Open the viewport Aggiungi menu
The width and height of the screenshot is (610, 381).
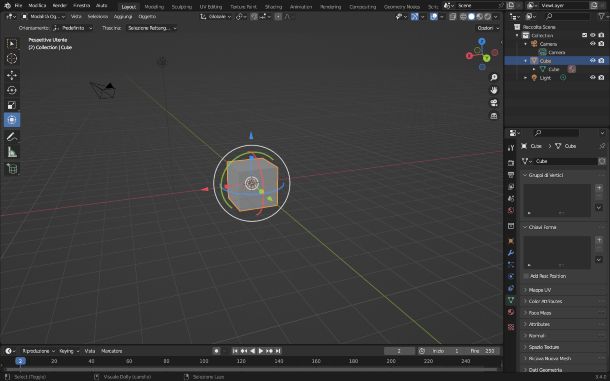pyautogui.click(x=123, y=16)
